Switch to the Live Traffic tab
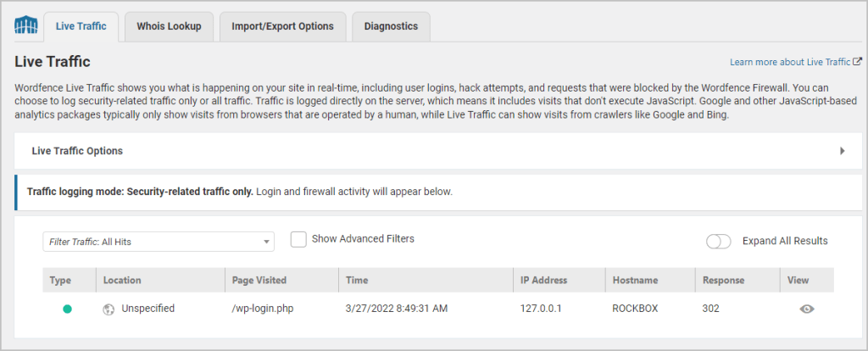The width and height of the screenshot is (868, 351). pos(81,26)
